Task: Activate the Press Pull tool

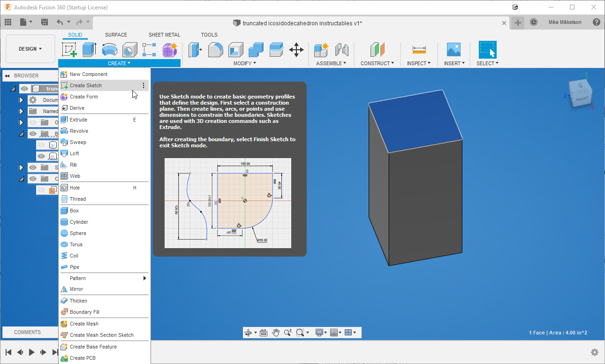Action: pyautogui.click(x=195, y=49)
